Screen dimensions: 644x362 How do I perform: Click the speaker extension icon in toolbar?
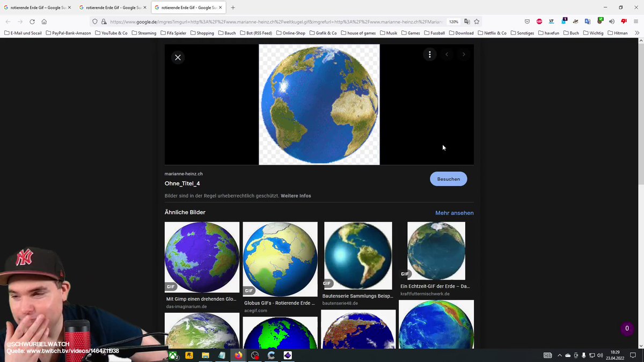[612, 21]
